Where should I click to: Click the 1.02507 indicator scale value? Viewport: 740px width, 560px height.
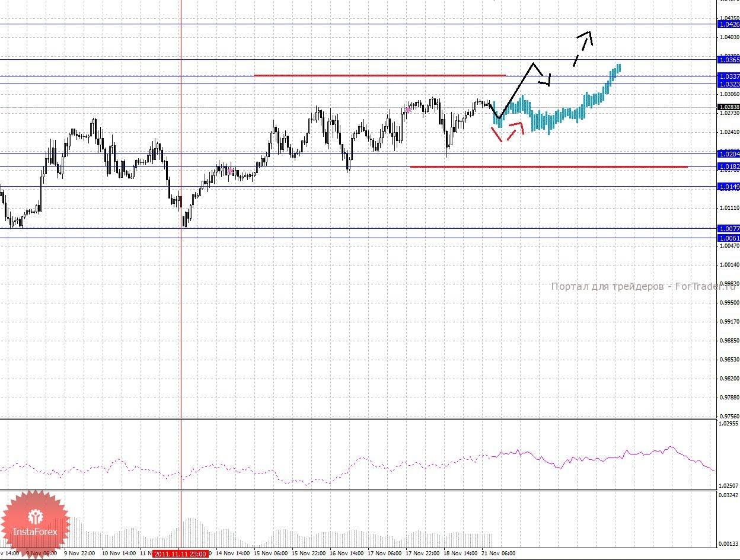[729, 486]
